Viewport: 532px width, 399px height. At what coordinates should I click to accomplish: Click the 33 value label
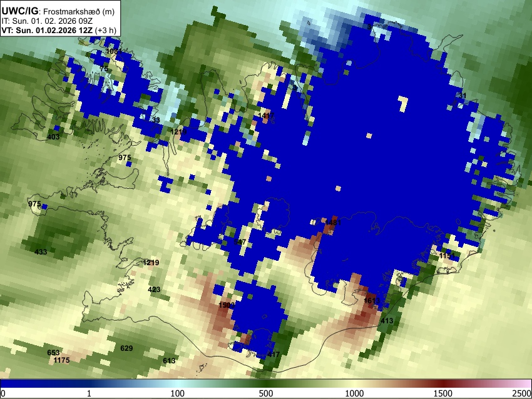pyautogui.click(x=156, y=120)
